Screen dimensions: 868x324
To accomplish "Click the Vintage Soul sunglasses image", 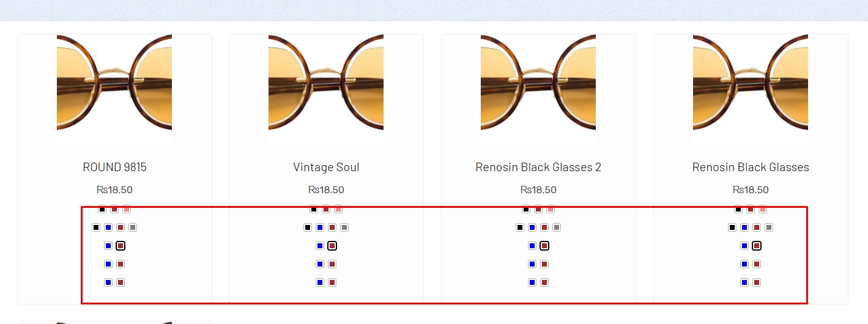I will click(326, 89).
